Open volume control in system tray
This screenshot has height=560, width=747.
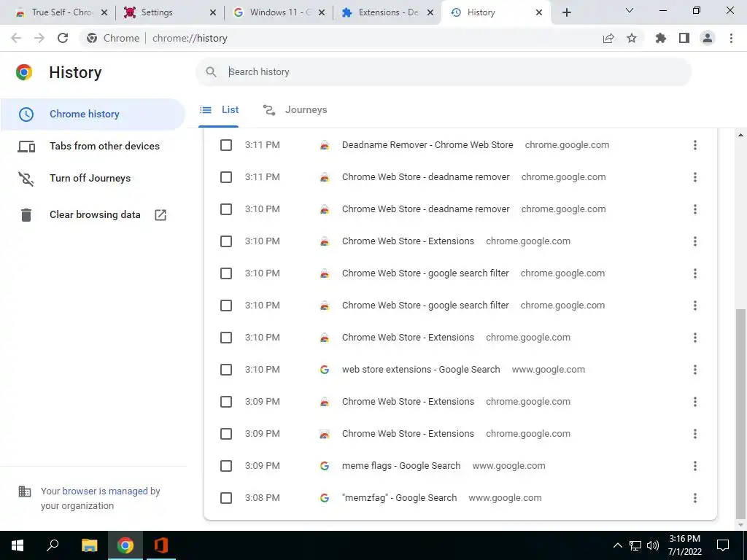pos(653,545)
